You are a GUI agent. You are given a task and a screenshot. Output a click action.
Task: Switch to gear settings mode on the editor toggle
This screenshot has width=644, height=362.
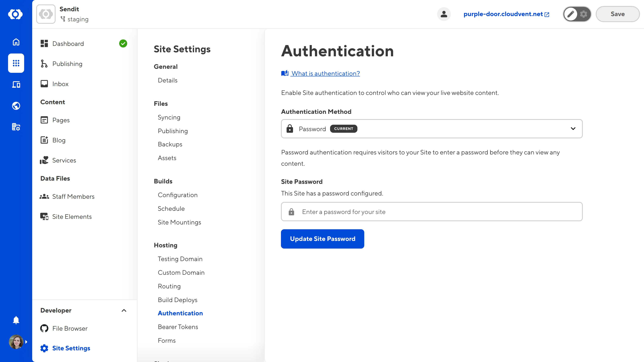point(583,14)
